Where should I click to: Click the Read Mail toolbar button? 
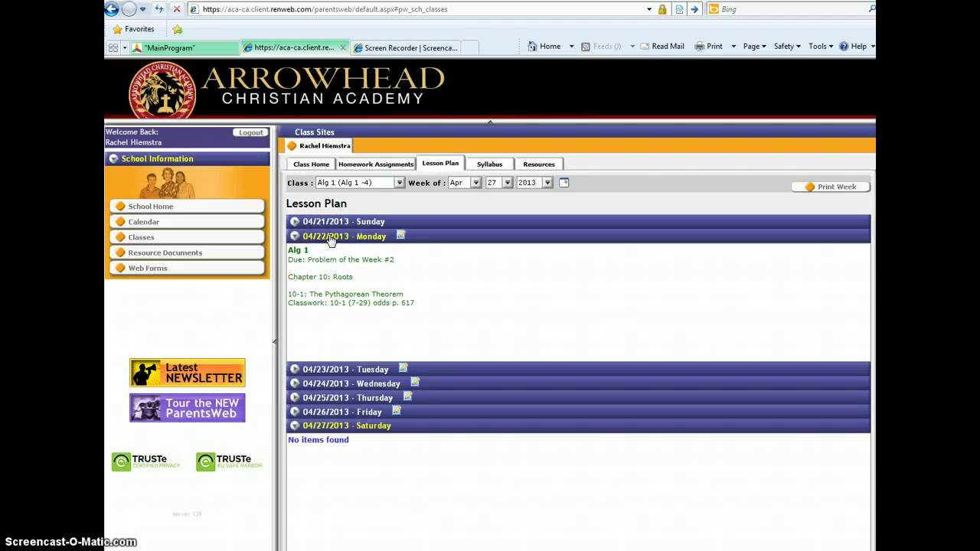coord(661,47)
